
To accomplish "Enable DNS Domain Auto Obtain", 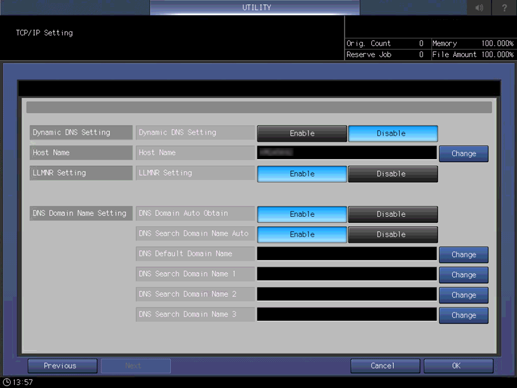I will coord(302,214).
